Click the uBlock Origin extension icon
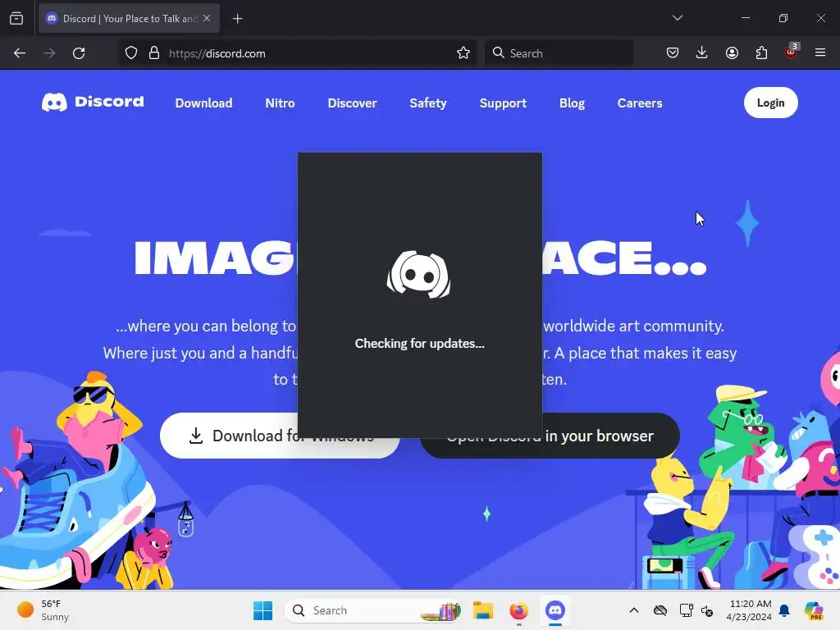The width and height of the screenshot is (840, 630). coord(792,52)
